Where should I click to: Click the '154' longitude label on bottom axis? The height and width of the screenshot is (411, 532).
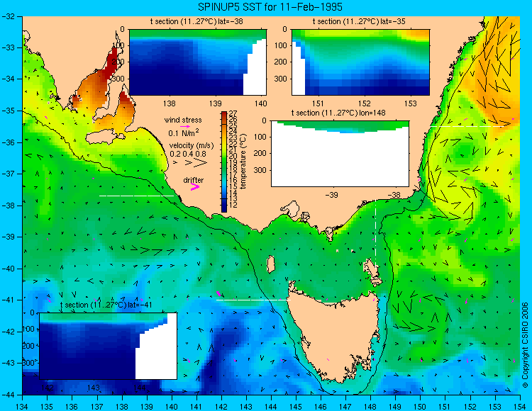(x=519, y=407)
